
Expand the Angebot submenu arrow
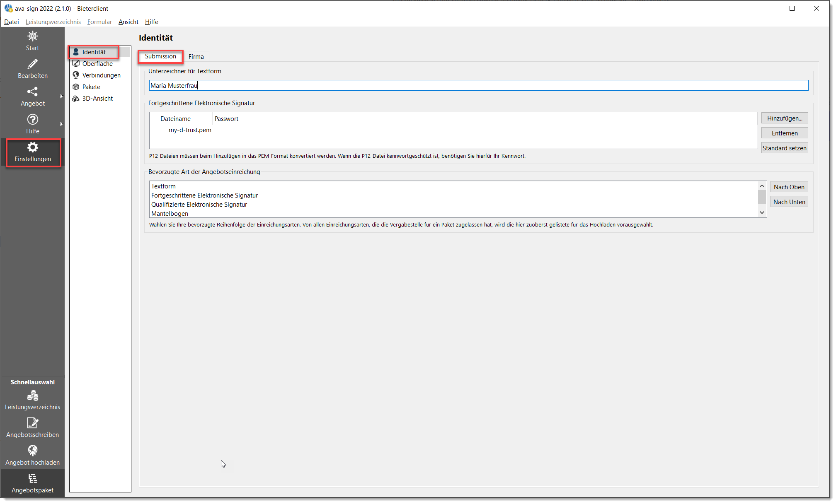(x=61, y=96)
